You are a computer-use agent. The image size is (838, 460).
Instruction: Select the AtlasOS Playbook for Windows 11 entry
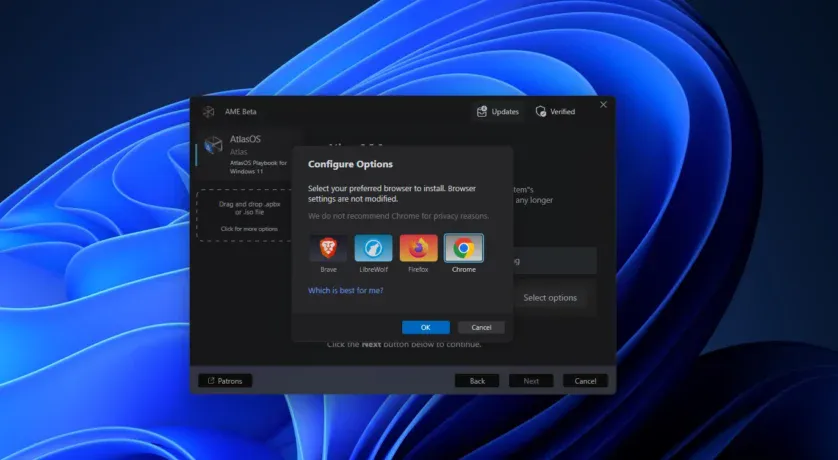tap(245, 153)
